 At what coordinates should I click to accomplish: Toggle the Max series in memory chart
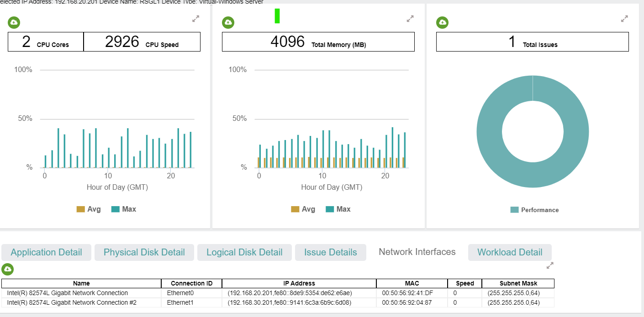point(338,209)
